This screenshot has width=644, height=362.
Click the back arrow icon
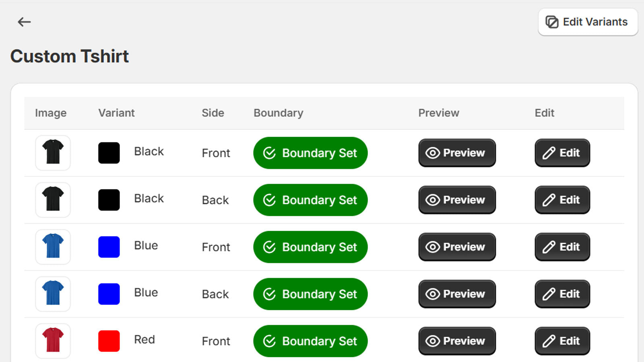click(24, 22)
